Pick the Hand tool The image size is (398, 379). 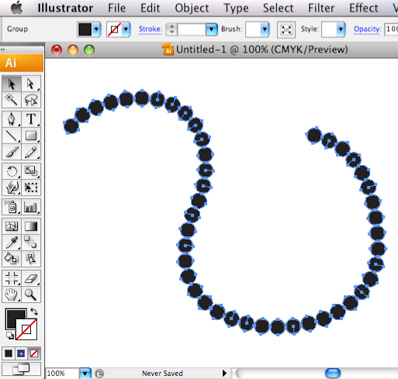[12, 295]
